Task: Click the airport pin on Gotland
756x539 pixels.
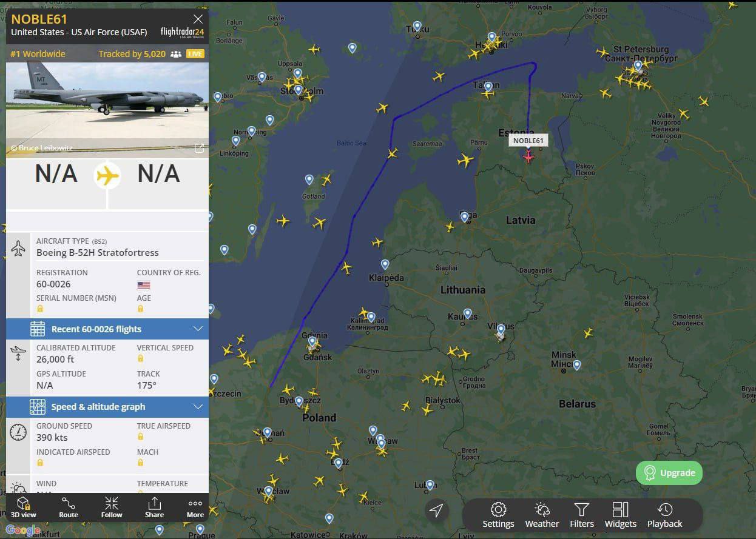Action: [309, 179]
